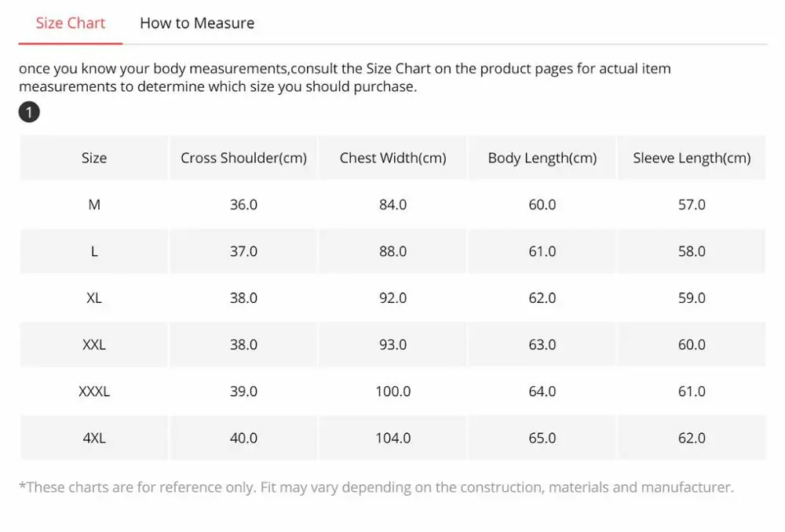Click the number 1 circle badge

click(29, 113)
